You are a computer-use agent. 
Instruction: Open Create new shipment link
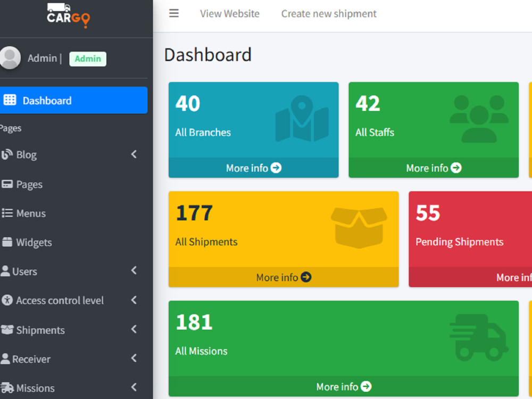[329, 14]
